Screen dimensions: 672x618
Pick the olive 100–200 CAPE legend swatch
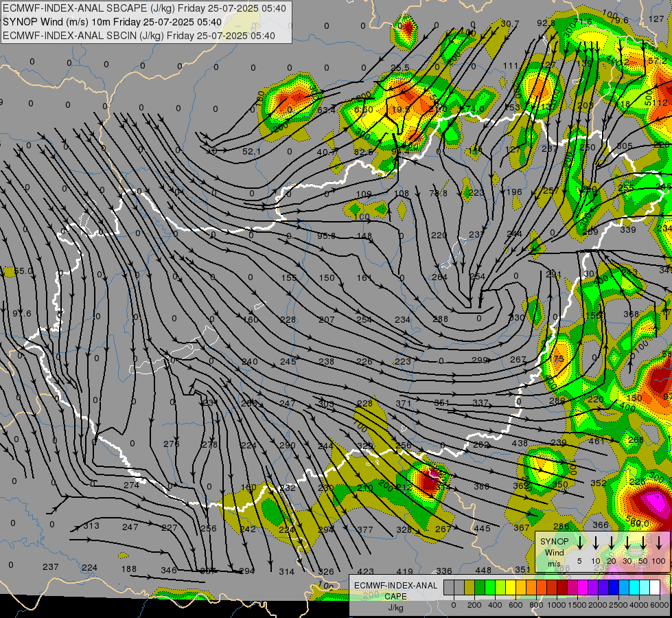click(x=470, y=587)
